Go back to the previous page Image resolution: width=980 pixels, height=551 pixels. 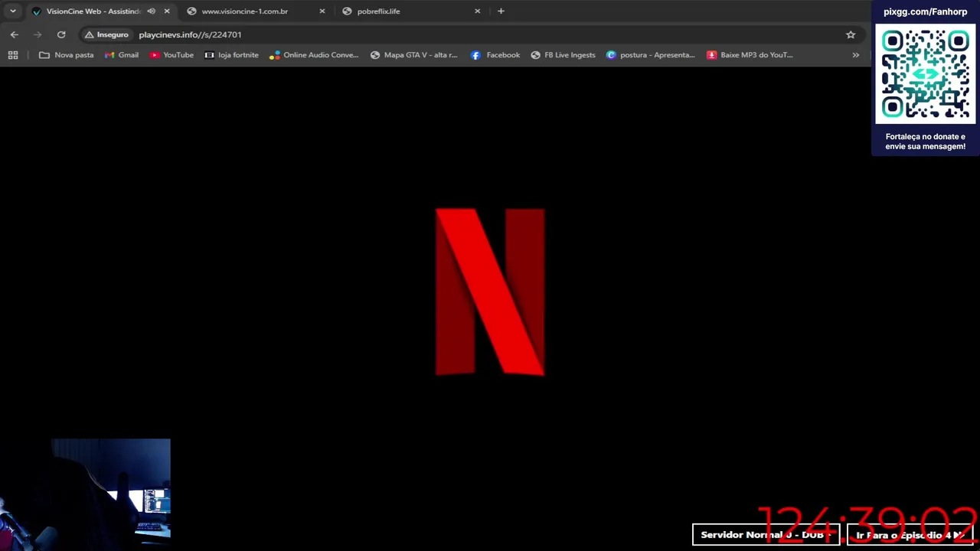click(15, 34)
